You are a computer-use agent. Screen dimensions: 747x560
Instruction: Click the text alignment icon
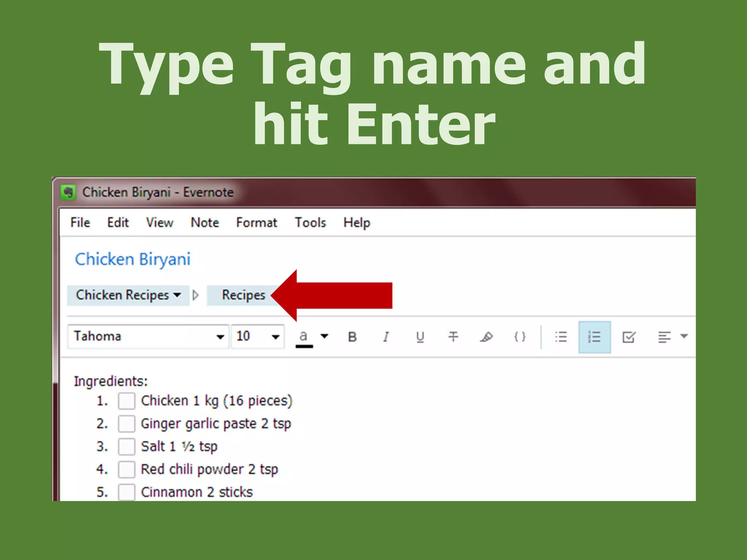click(664, 337)
